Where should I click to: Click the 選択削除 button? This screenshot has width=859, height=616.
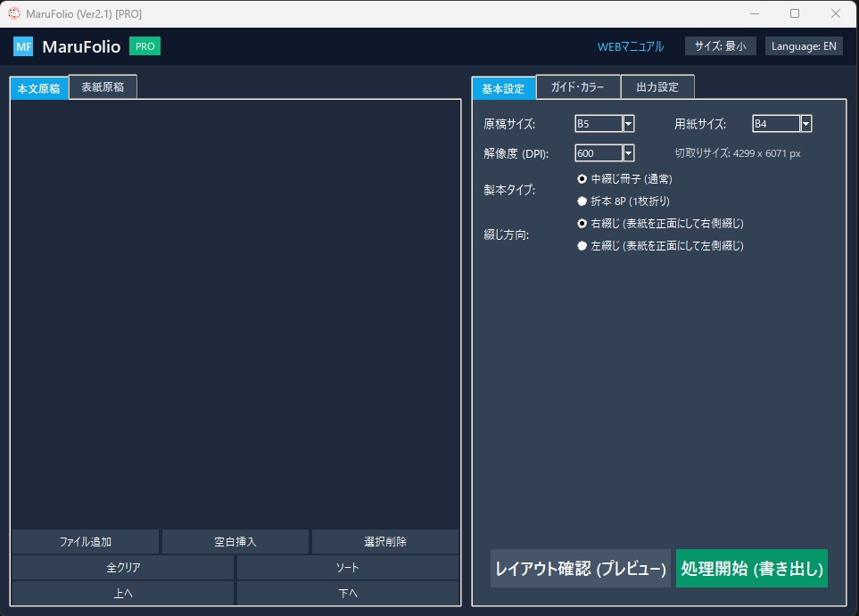tap(385, 541)
